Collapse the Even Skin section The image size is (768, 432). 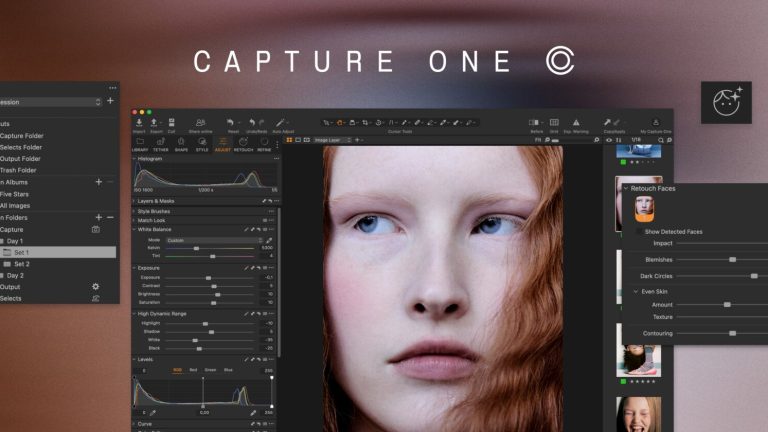pos(636,291)
